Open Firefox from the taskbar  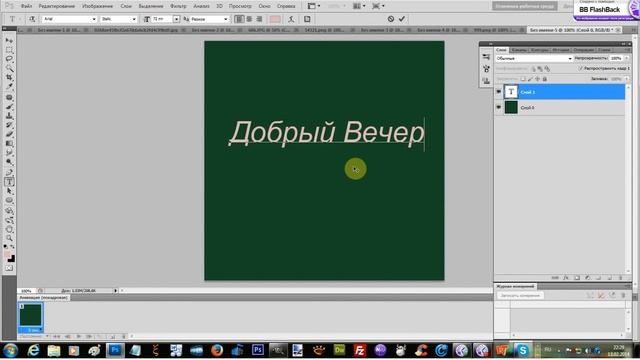(217, 350)
